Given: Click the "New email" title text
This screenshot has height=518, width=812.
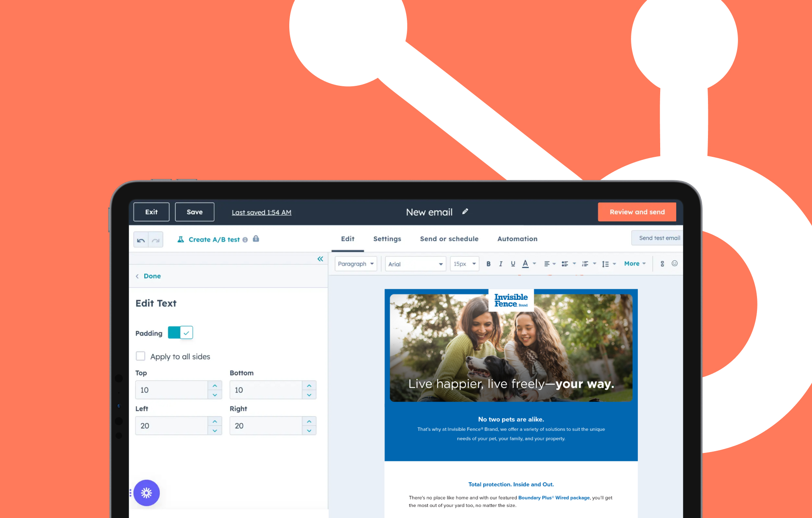Looking at the screenshot, I should coord(429,212).
